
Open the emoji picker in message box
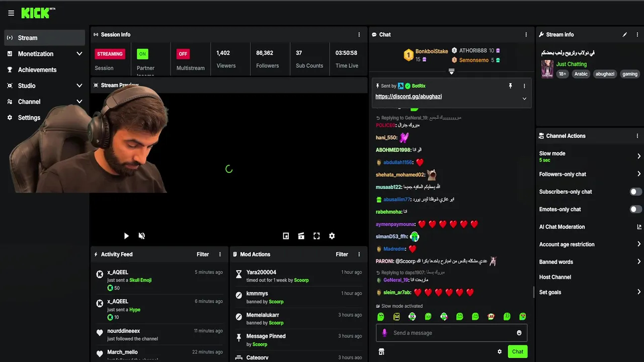(519, 333)
